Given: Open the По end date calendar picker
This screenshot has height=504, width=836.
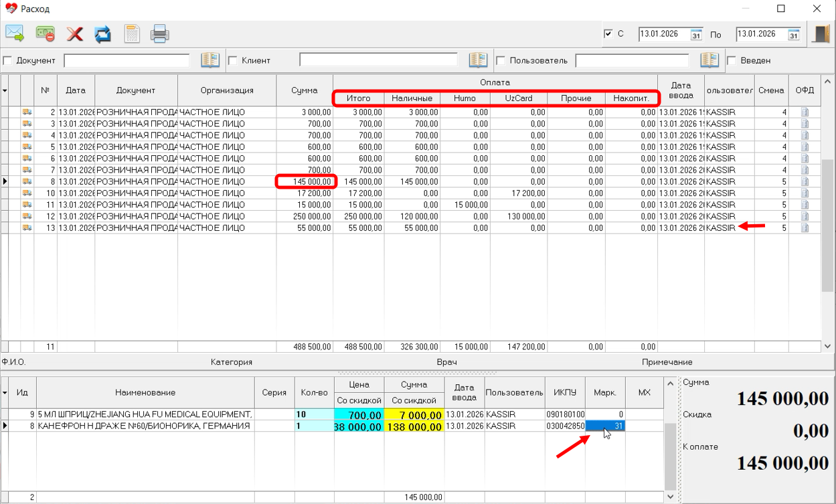Looking at the screenshot, I should point(794,35).
